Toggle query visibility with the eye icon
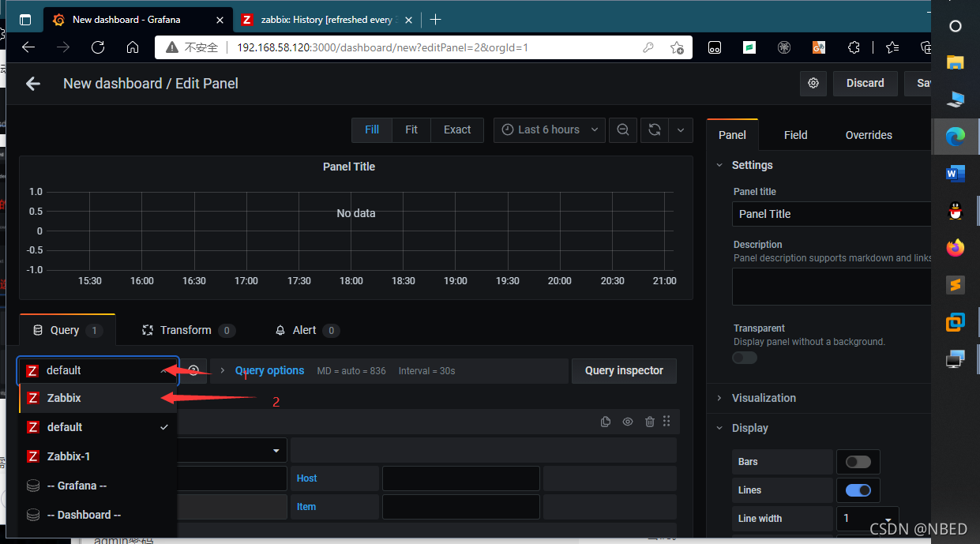980x544 pixels. [628, 422]
